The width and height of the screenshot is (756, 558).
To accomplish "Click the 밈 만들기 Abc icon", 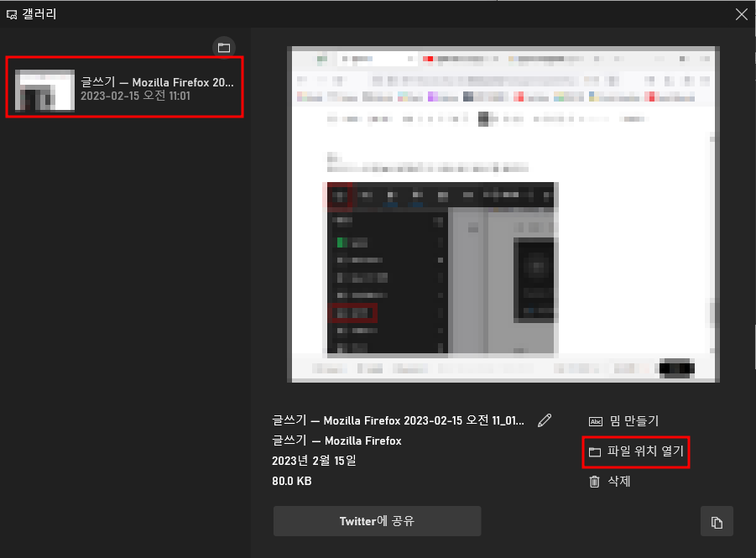I will pyautogui.click(x=596, y=421).
